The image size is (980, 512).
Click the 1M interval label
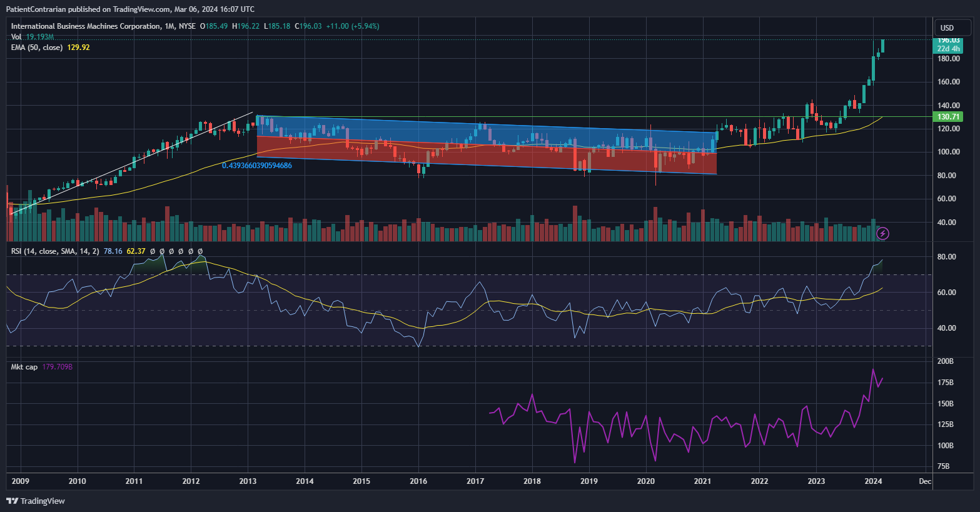click(x=169, y=26)
